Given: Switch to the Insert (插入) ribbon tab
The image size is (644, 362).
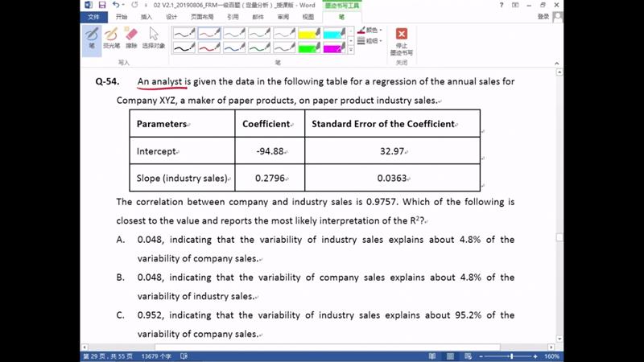Looking at the screenshot, I should tap(146, 16).
